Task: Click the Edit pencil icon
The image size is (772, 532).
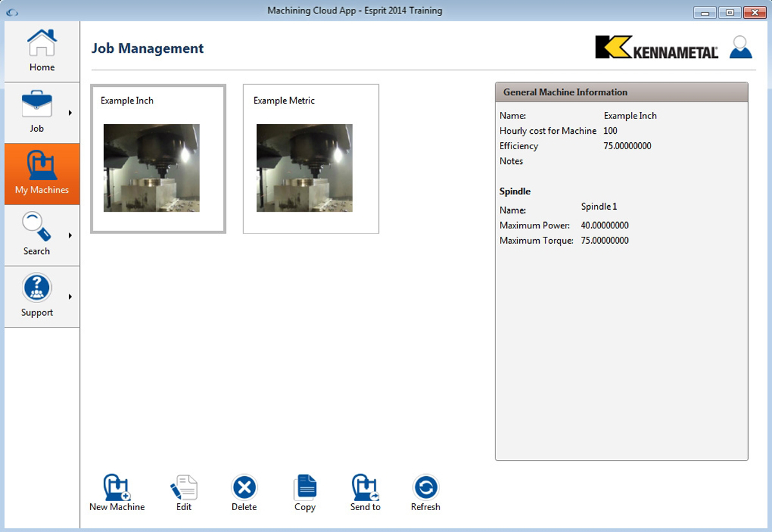Action: click(x=184, y=488)
